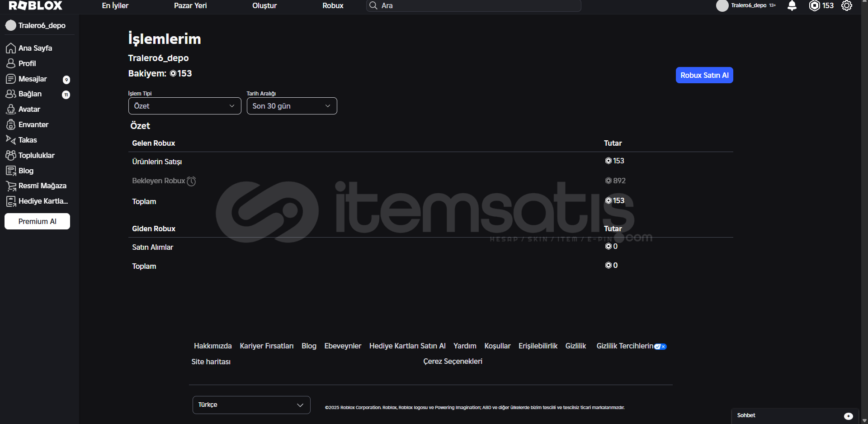
Task: Open notifications bell icon
Action: point(792,5)
